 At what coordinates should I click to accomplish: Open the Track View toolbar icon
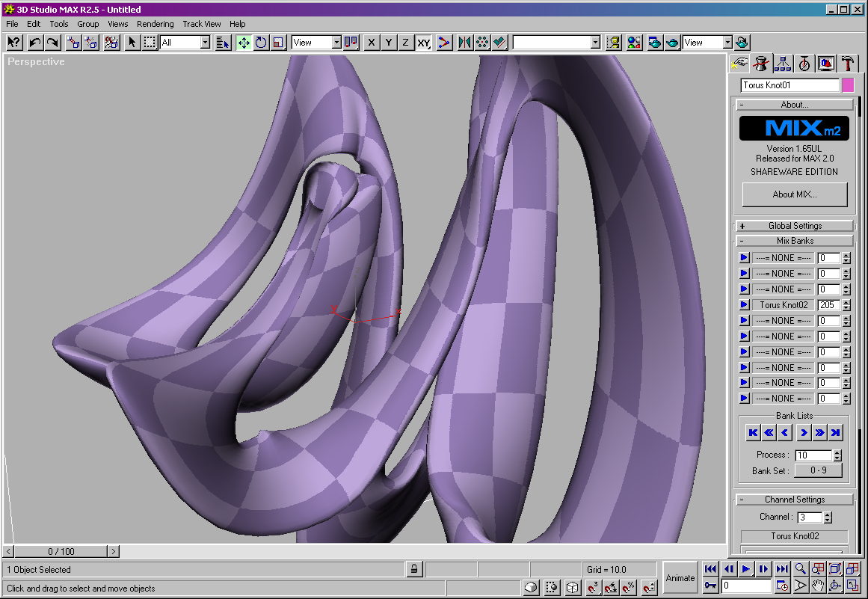coord(613,43)
